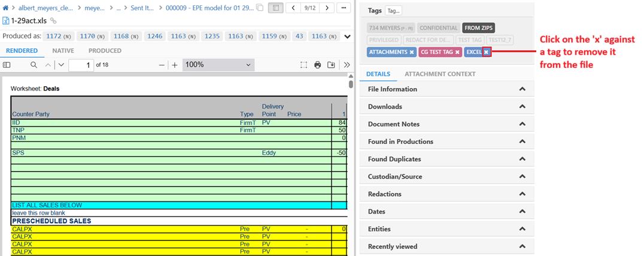Viewport: 644px width, 256px height.
Task: Switch to the NATIVE tab
Action: pos(63,50)
